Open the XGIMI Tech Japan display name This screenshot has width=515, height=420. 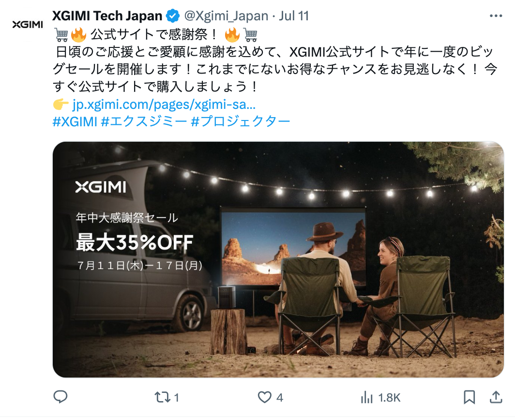pos(107,16)
